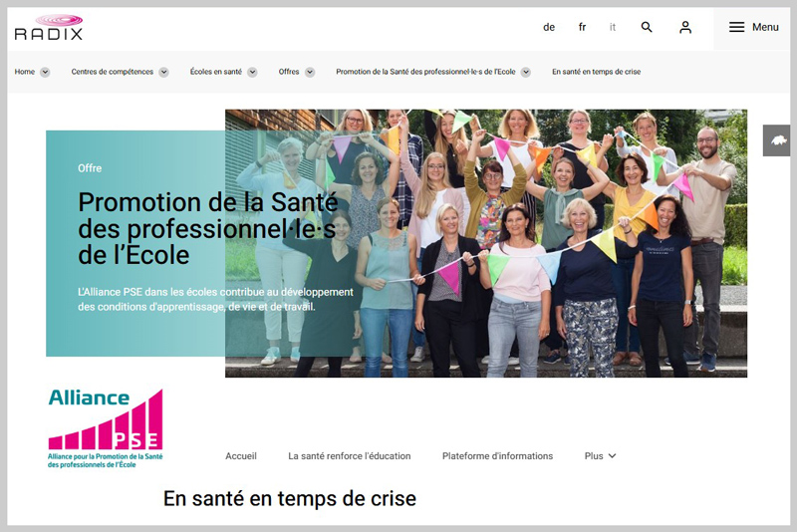The height and width of the screenshot is (532, 797).
Task: Open En santé en temps de crise
Action: pyautogui.click(x=596, y=72)
